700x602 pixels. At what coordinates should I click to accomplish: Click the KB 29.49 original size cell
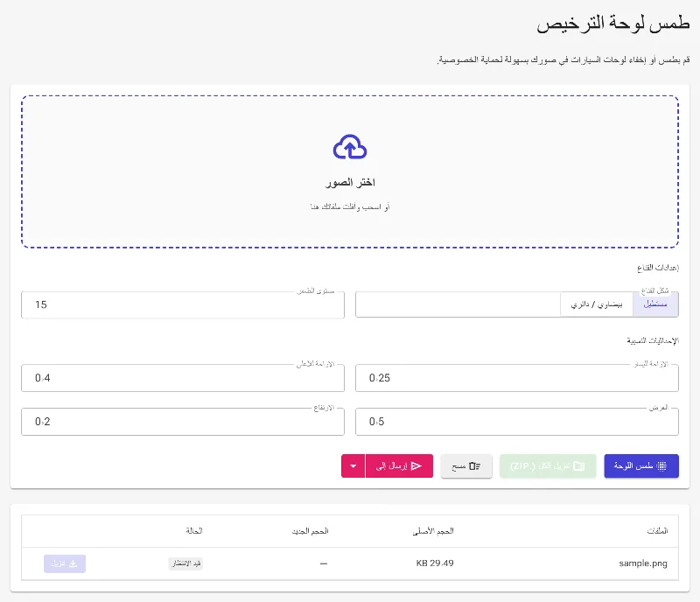435,563
